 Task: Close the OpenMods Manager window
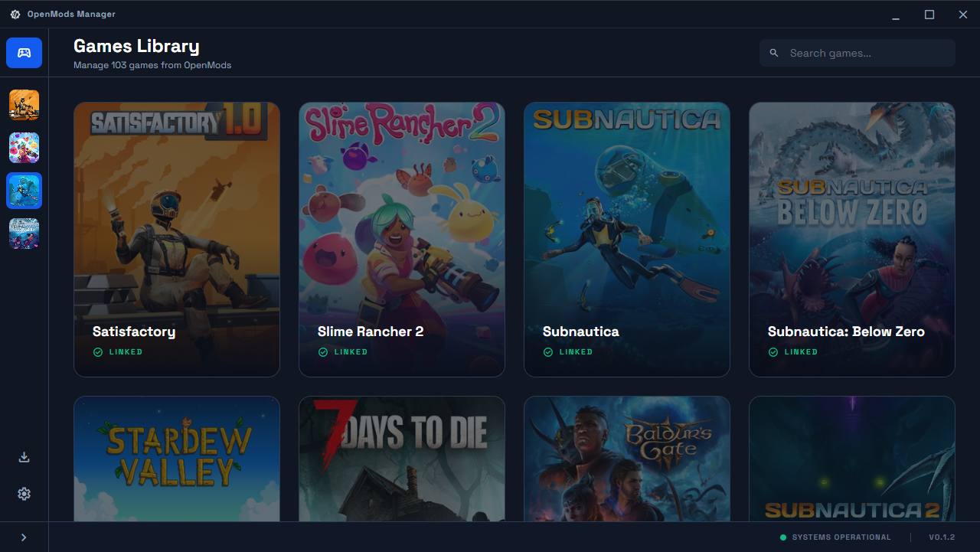coord(963,15)
